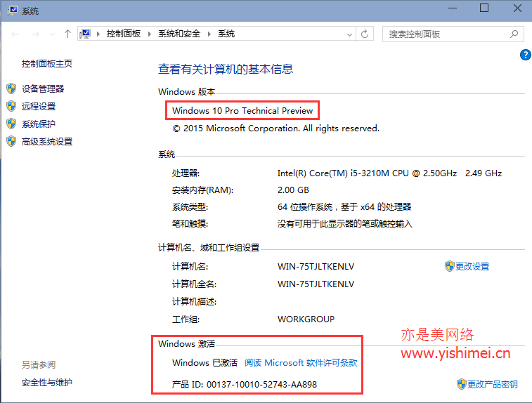
Task: Refresh the System page
Action: click(x=365, y=34)
